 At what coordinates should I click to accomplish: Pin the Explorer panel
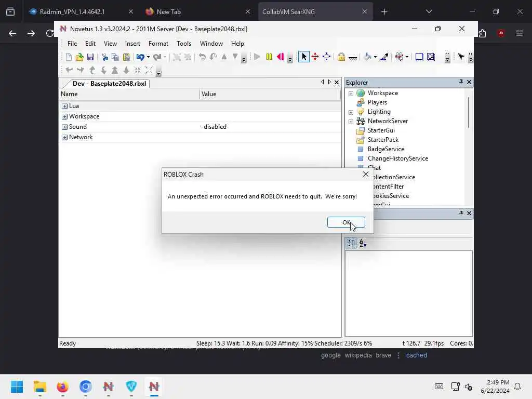click(461, 82)
